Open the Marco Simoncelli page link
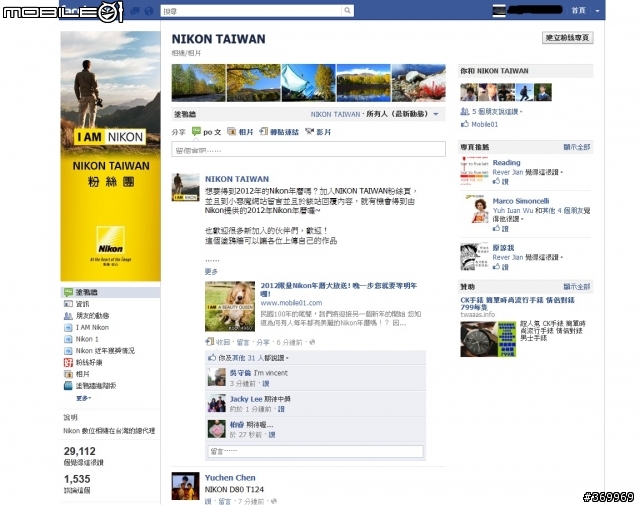 tap(521, 201)
